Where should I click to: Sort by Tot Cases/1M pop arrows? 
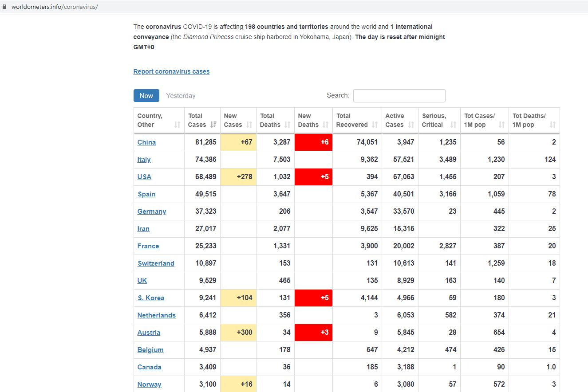501,125
